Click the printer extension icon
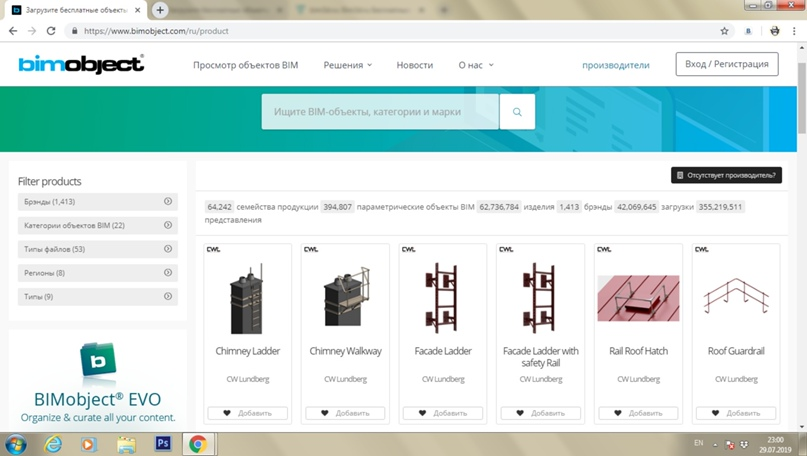This screenshot has width=807, height=456. click(x=775, y=31)
